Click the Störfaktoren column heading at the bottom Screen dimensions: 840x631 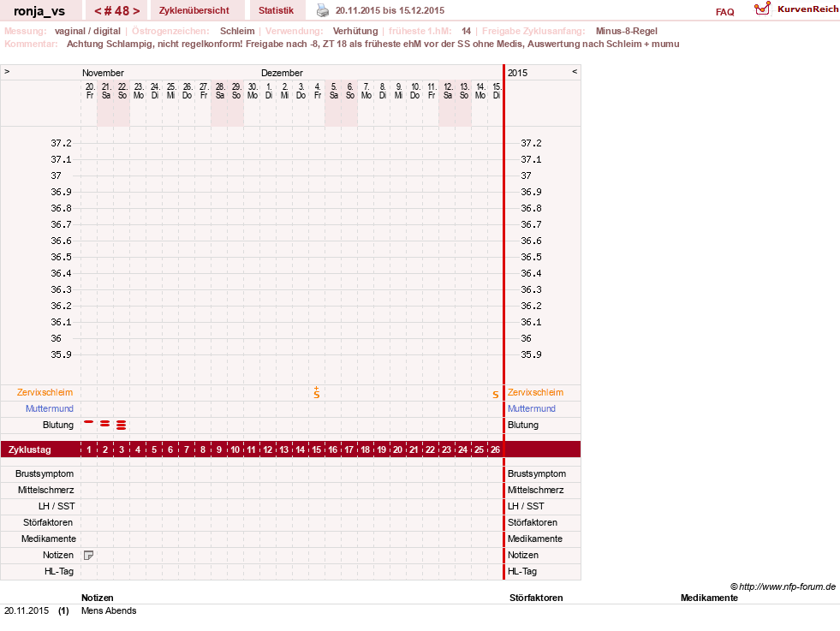(x=536, y=598)
